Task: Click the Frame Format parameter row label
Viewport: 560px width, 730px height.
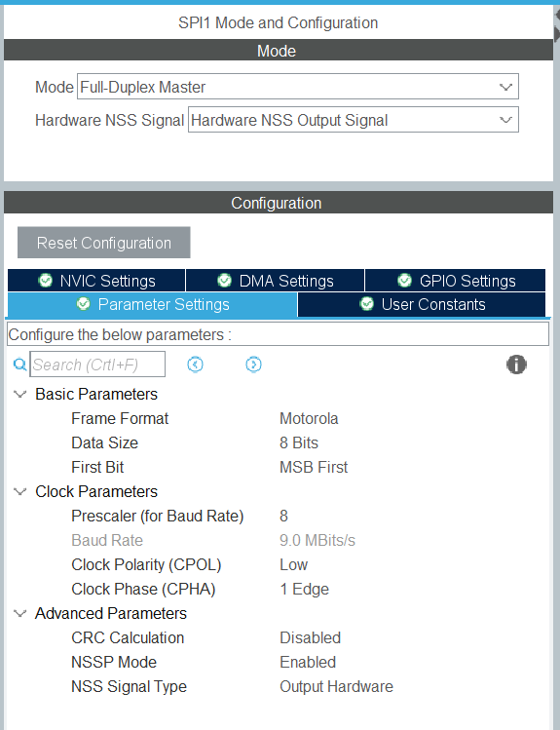Action: 120,418
